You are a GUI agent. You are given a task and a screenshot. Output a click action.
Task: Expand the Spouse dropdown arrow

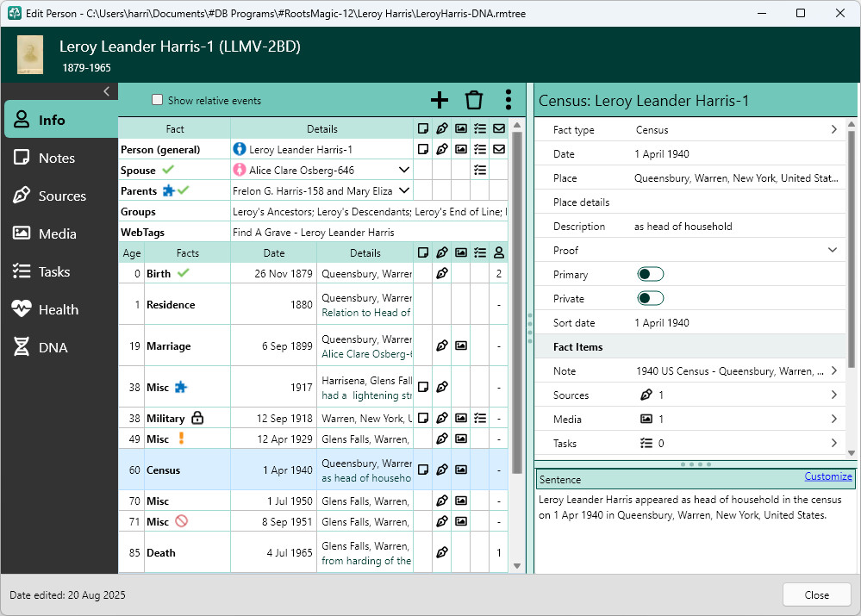pos(404,170)
